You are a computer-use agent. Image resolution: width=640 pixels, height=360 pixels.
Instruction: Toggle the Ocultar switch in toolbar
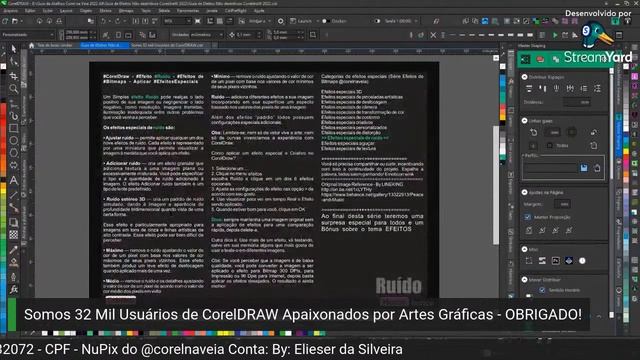tap(326, 21)
